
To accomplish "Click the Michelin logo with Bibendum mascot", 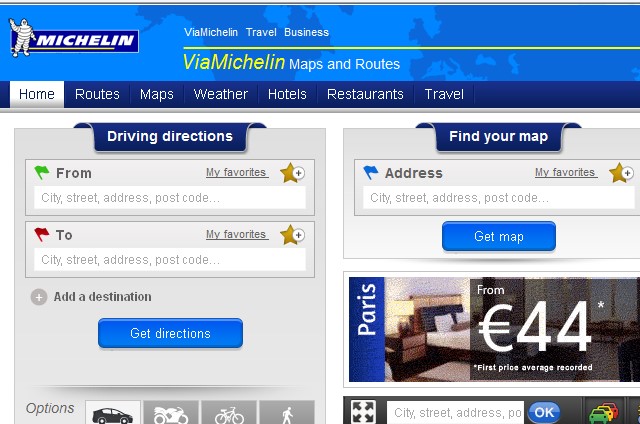I will click(x=74, y=38).
